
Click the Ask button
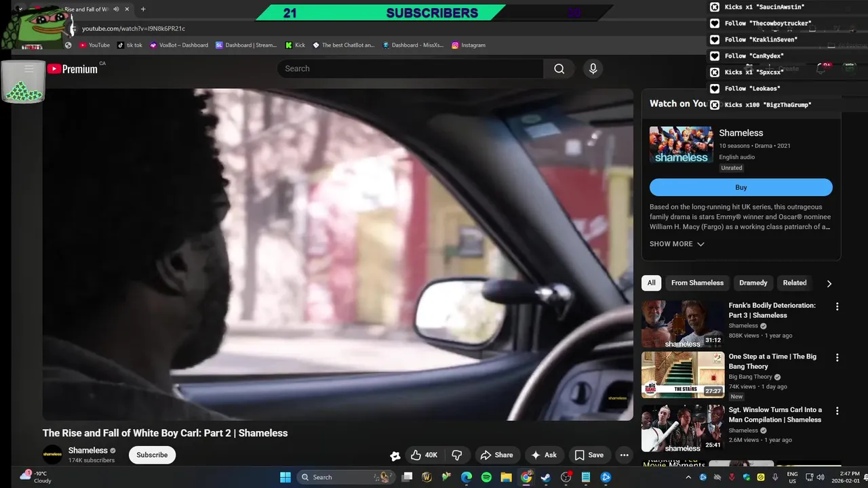click(x=544, y=455)
